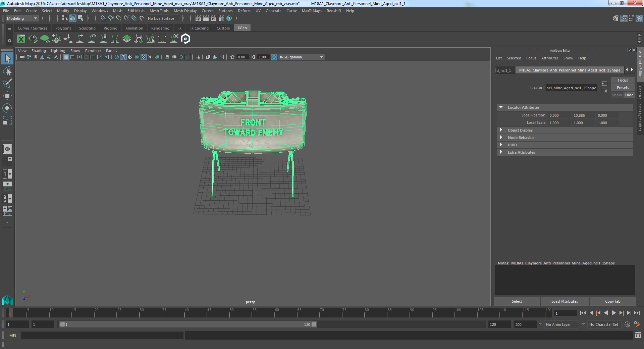Toggle use all lights in viewport

pyautogui.click(x=150, y=57)
